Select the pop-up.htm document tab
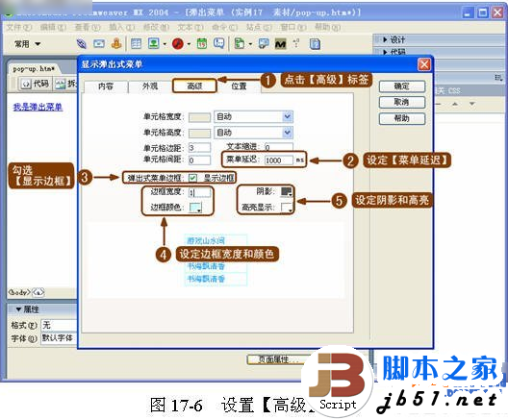The height and width of the screenshot is (420, 508). tap(34, 68)
